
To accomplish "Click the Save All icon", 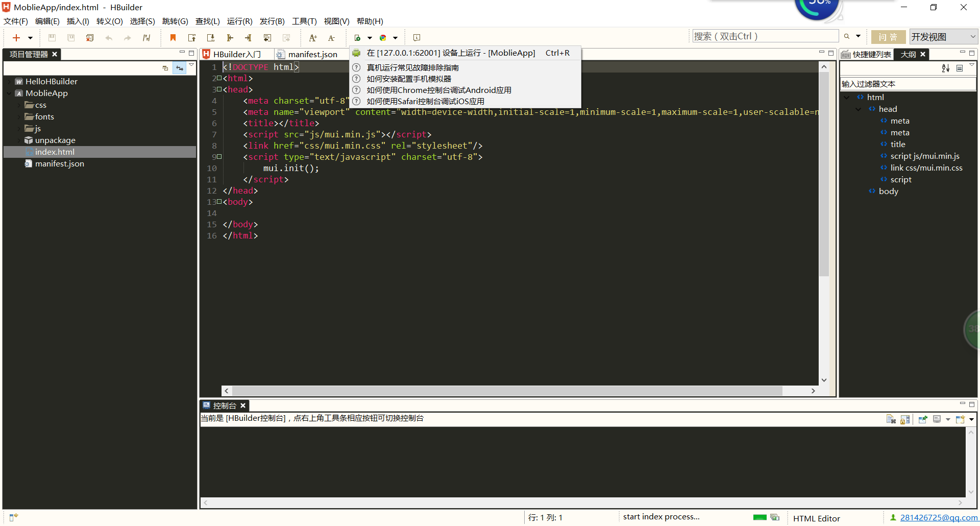I will click(71, 38).
